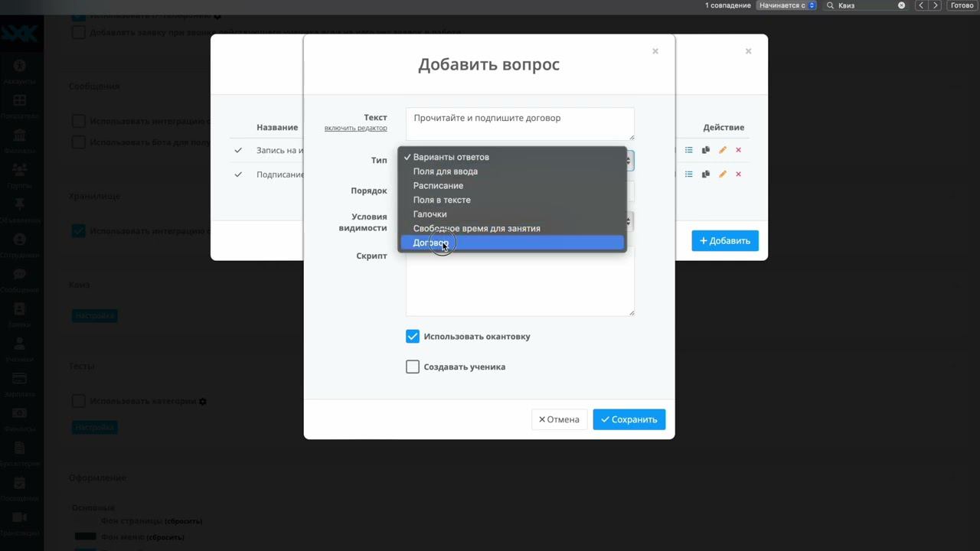This screenshot has width=980, height=551.
Task: Go to next match in find bar
Action: tap(935, 5)
